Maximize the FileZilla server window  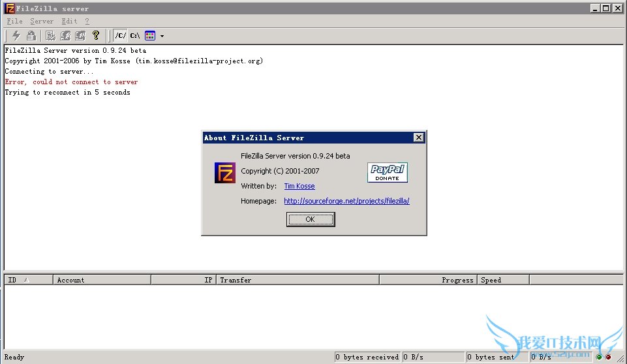pyautogui.click(x=606, y=8)
